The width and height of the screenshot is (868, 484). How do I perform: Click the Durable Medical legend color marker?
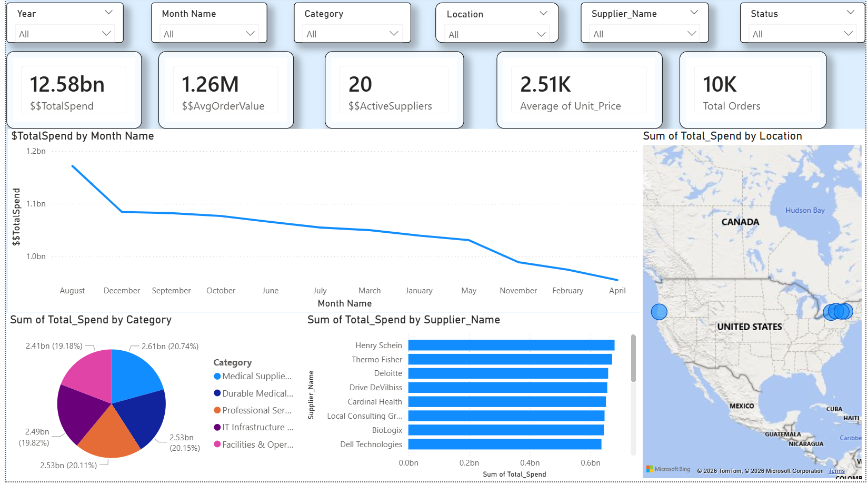[217, 393]
